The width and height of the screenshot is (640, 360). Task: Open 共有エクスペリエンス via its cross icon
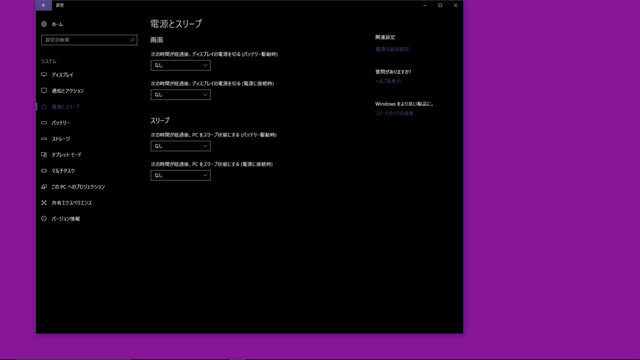tap(44, 203)
